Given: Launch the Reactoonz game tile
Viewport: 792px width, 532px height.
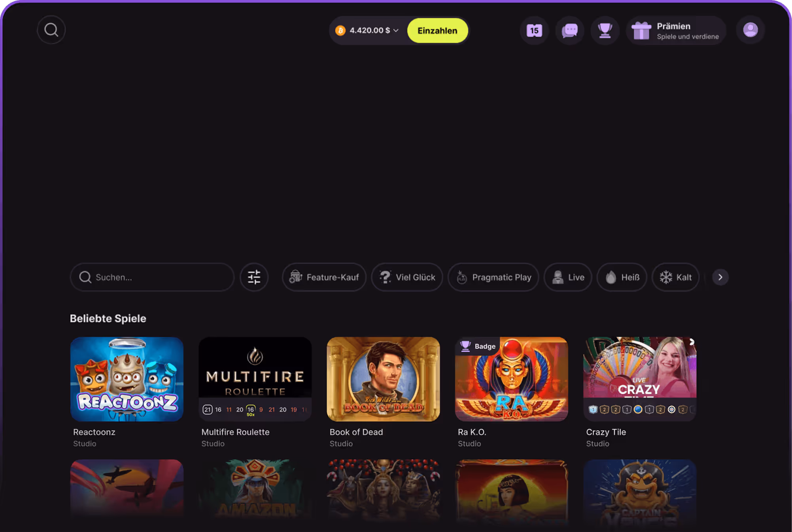Looking at the screenshot, I should tap(127, 379).
